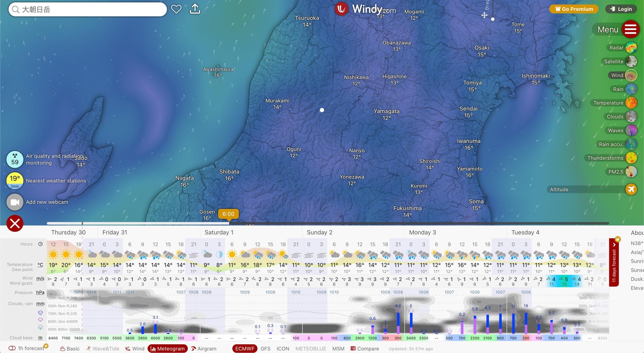The width and height of the screenshot is (644, 353).
Task: Switch to the Airgram tab
Action: (203, 349)
